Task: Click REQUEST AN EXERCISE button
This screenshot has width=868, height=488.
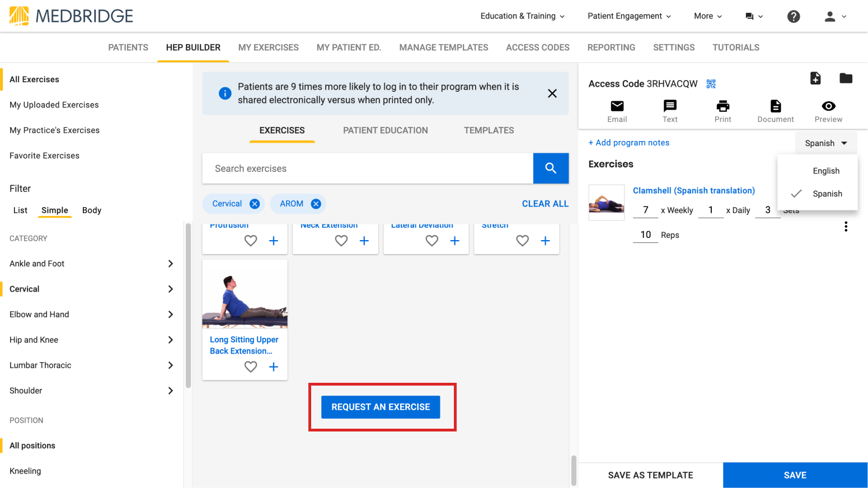Action: click(x=381, y=407)
